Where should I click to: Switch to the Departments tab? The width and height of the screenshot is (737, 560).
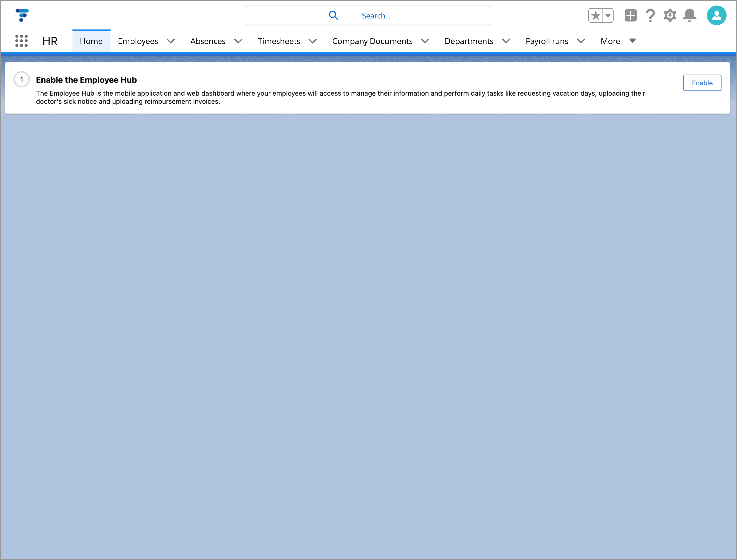point(469,41)
